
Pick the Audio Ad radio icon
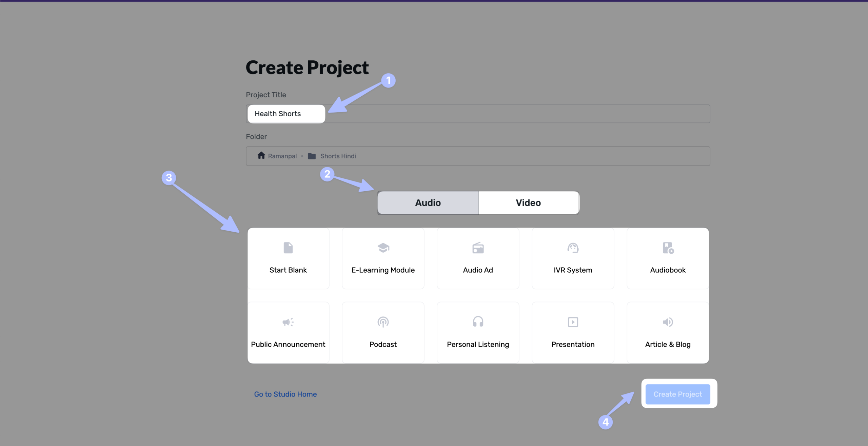click(478, 248)
